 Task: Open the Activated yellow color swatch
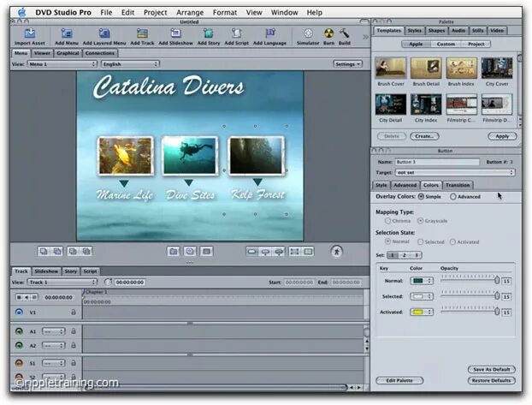pos(422,312)
